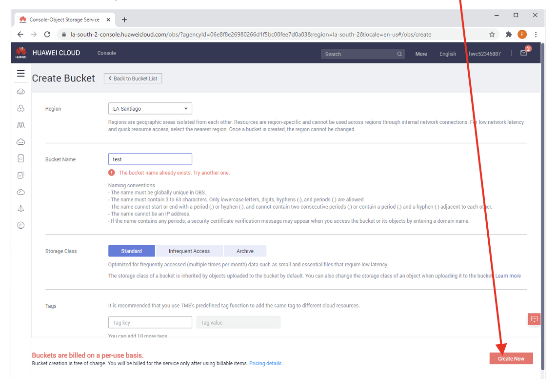This screenshot has height=392, width=557.
Task: Open the English language menu
Action: (x=447, y=54)
